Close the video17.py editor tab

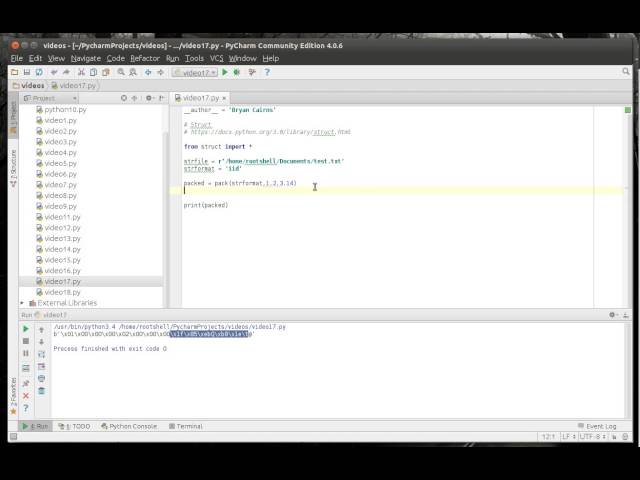224,98
